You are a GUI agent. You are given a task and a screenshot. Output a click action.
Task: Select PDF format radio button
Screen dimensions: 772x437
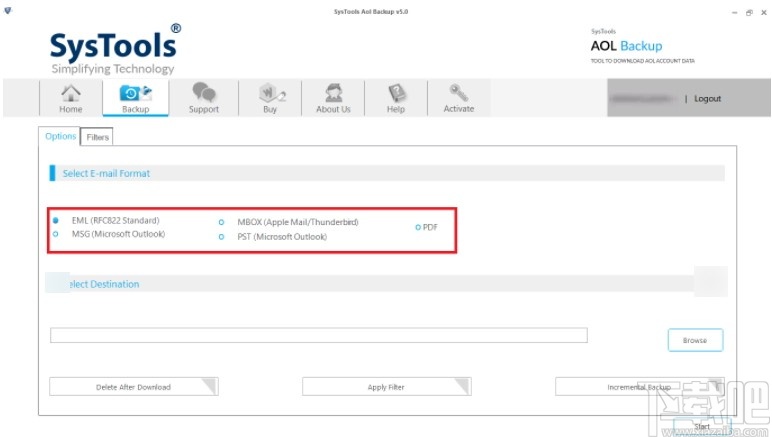tap(418, 227)
